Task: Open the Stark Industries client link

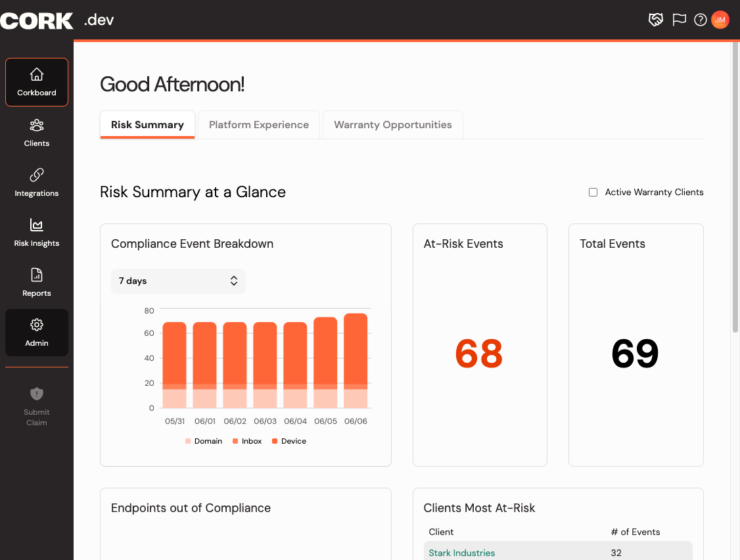Action: pos(461,553)
